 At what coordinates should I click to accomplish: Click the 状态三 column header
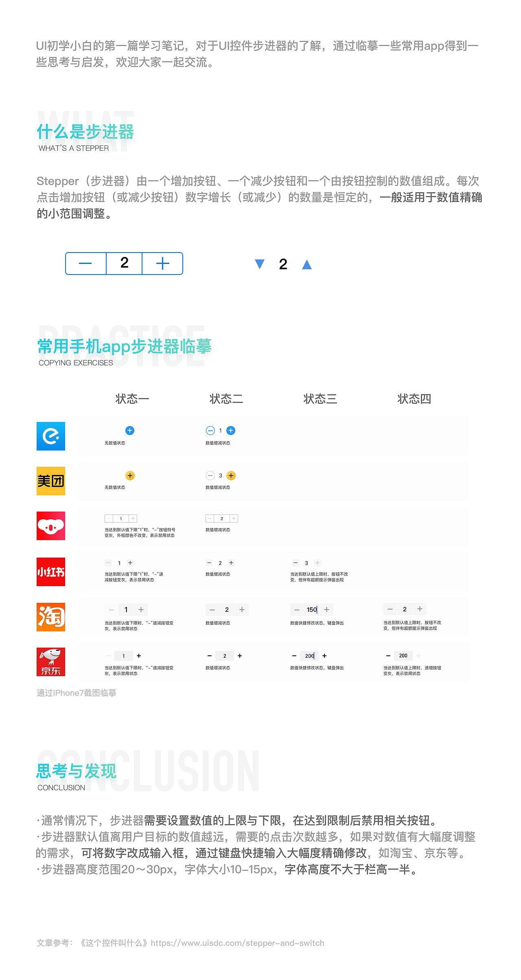click(320, 399)
